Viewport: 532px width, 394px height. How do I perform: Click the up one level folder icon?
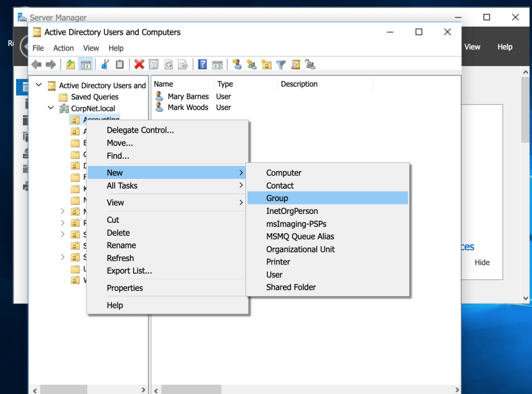[x=71, y=65]
